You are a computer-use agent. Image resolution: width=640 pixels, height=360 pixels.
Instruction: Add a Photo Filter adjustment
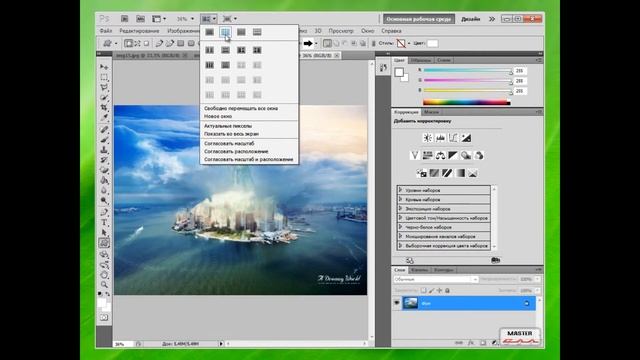tap(466, 156)
